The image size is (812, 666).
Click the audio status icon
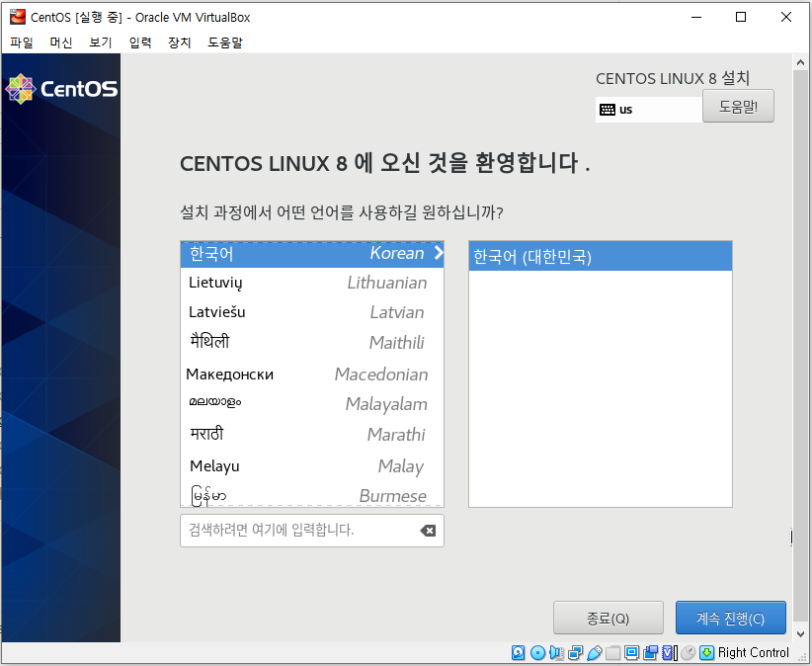point(557,652)
